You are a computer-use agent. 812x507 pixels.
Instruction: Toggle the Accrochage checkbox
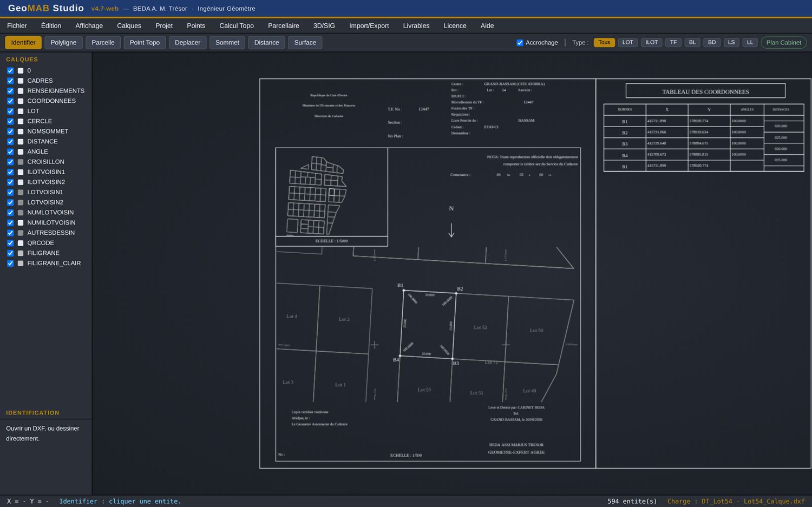[x=520, y=43]
